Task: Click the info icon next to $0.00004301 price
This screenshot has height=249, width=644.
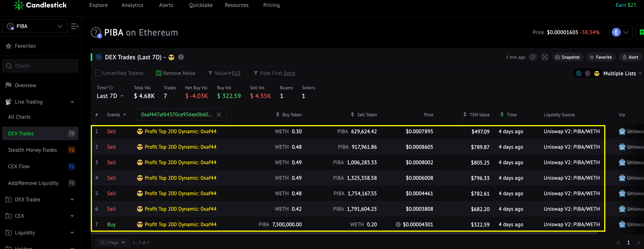Action: [398, 225]
